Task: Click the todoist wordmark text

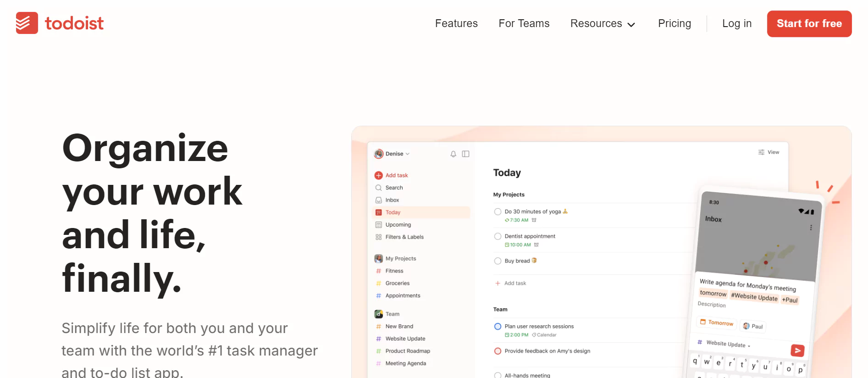Action: click(x=74, y=23)
